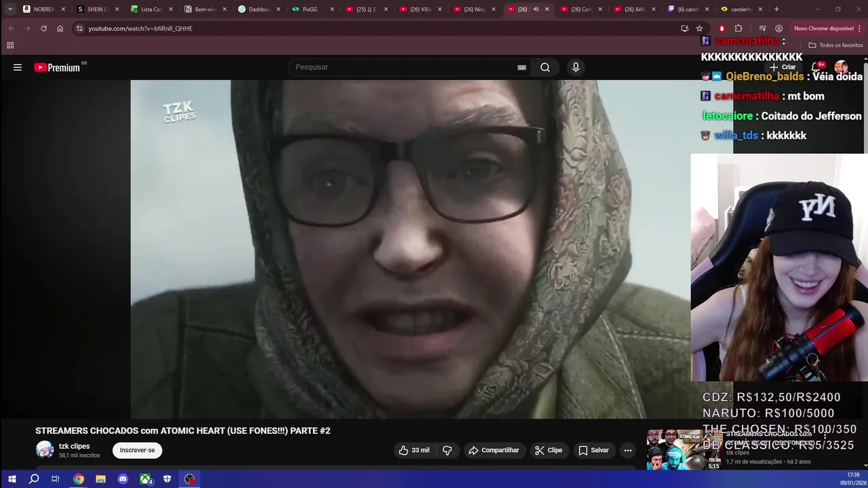Open File Explorer from the taskbar
Image resolution: width=868 pixels, height=488 pixels.
click(100, 479)
